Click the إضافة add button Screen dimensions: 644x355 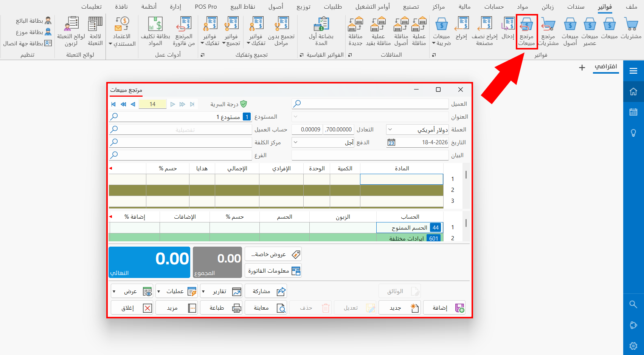[444, 308]
